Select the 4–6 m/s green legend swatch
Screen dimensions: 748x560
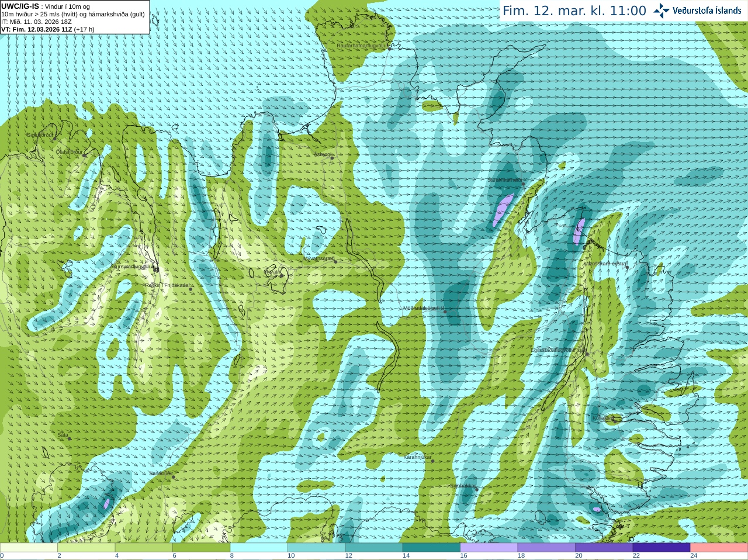pyautogui.click(x=144, y=547)
